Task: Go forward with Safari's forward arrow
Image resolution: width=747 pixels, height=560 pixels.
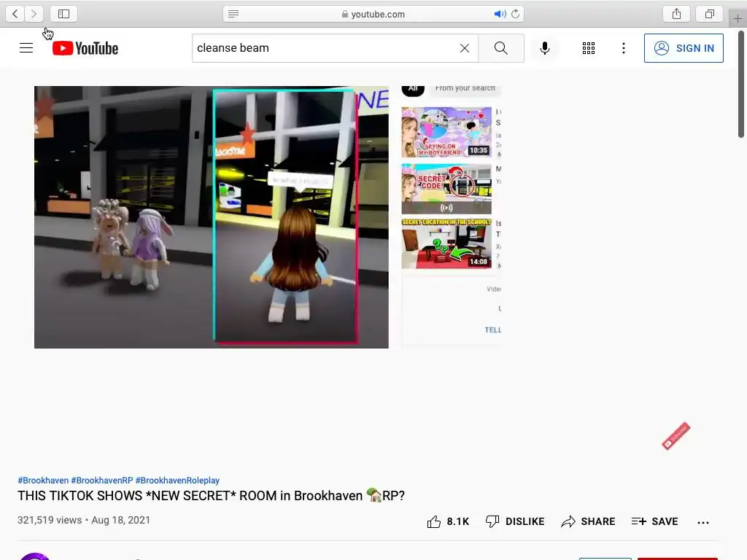Action: point(34,14)
